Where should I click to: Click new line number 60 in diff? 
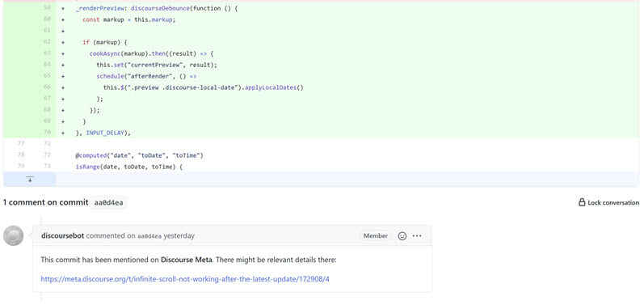point(47,19)
